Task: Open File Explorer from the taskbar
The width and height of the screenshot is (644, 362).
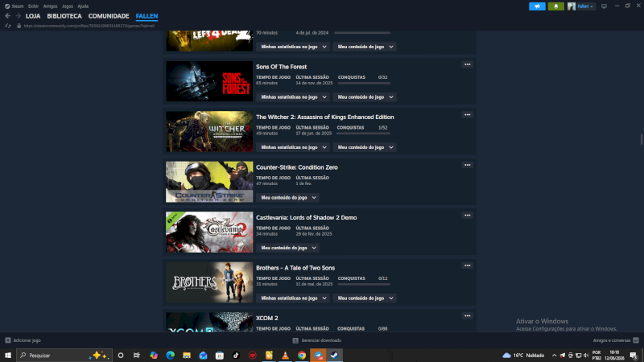Action: point(187,356)
